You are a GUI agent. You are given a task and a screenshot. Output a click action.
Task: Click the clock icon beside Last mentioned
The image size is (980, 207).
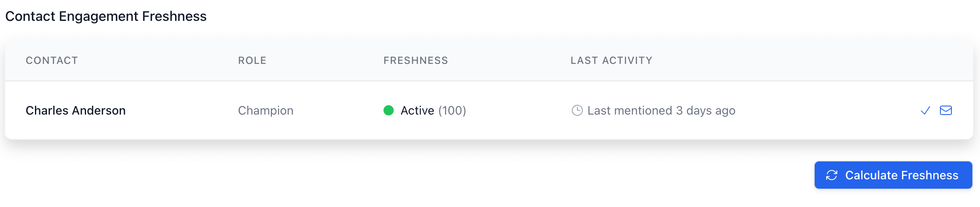tap(577, 111)
